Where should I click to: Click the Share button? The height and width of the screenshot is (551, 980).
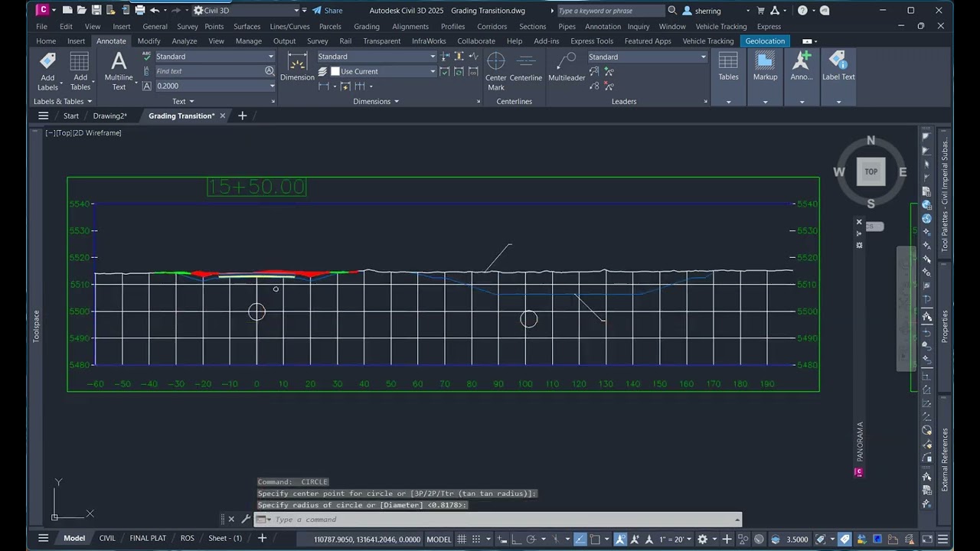pos(326,11)
